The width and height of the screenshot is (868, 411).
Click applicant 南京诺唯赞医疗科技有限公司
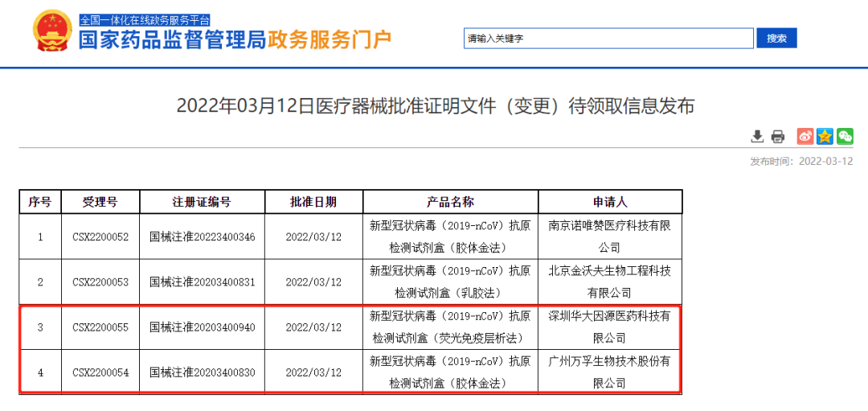click(609, 236)
